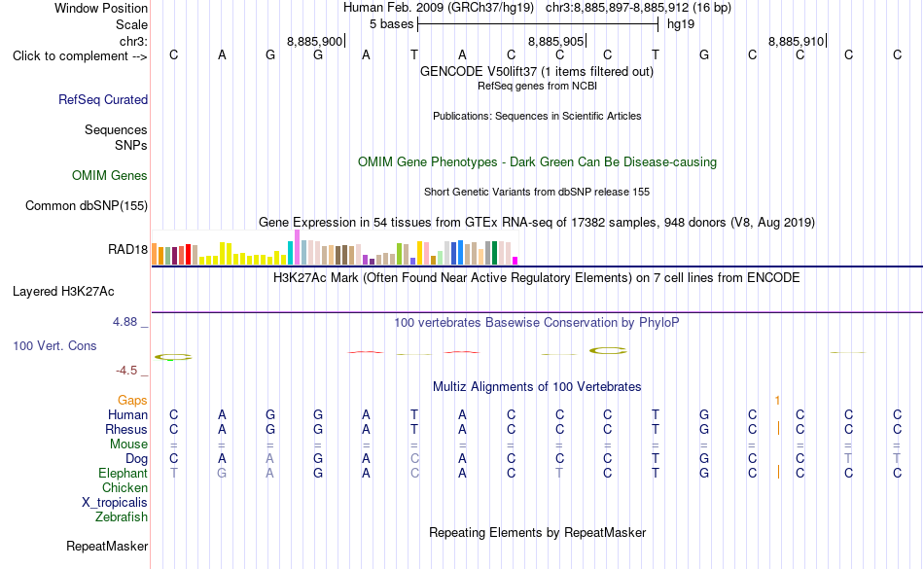Click the orange insertion bar in the Elephant row
The height and width of the screenshot is (569, 924).
point(778,472)
